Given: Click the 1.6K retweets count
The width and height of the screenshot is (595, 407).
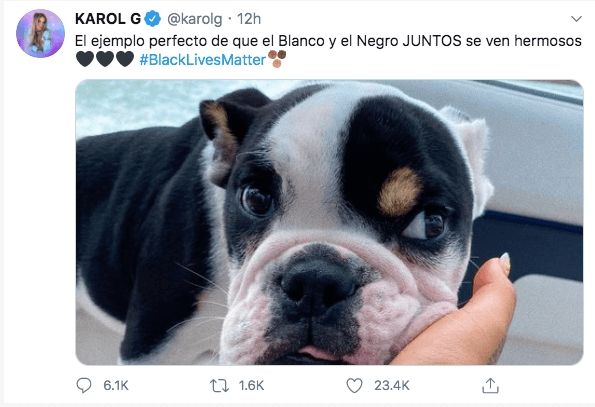Looking at the screenshot, I should point(251,386).
